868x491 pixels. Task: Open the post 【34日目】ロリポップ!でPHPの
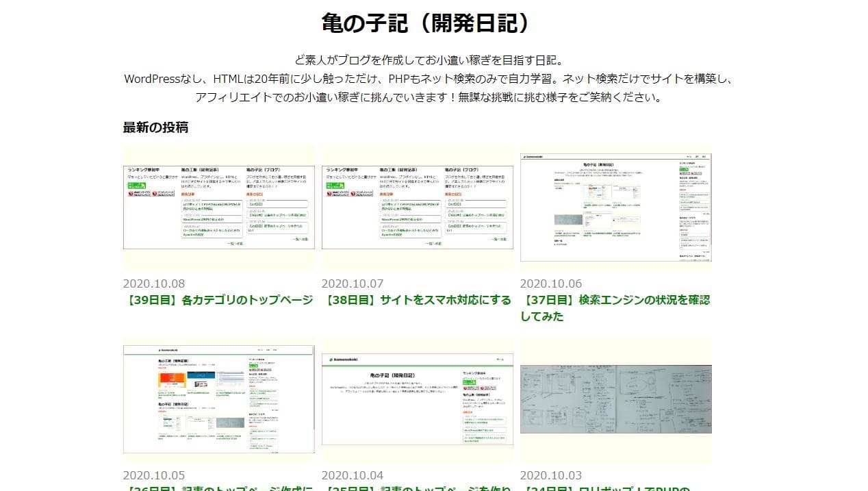[616, 488]
